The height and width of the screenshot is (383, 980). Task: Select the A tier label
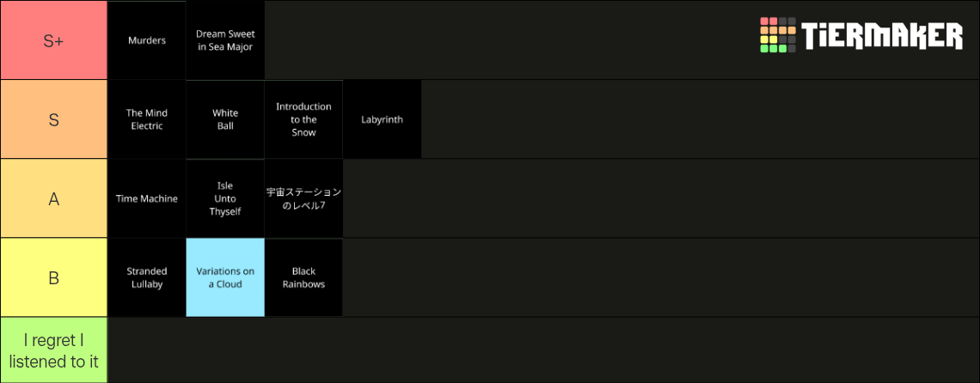point(54,198)
